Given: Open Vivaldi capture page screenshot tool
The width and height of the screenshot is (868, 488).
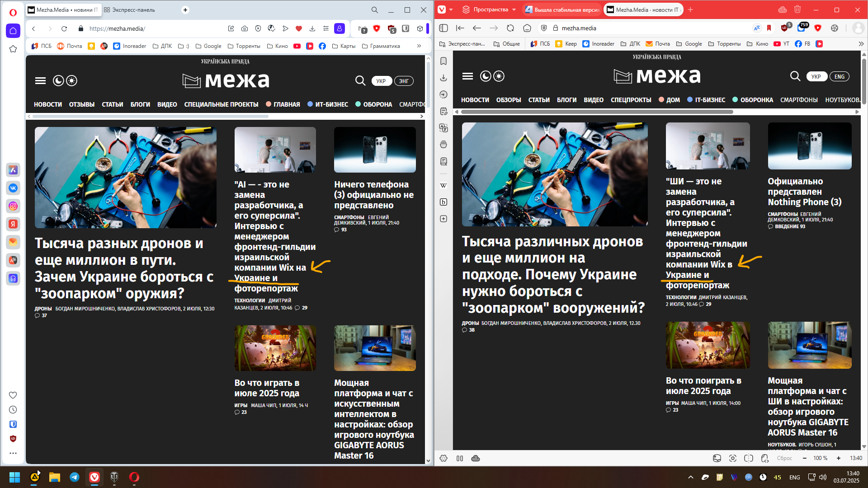Looking at the screenshot, I should click(x=733, y=458).
